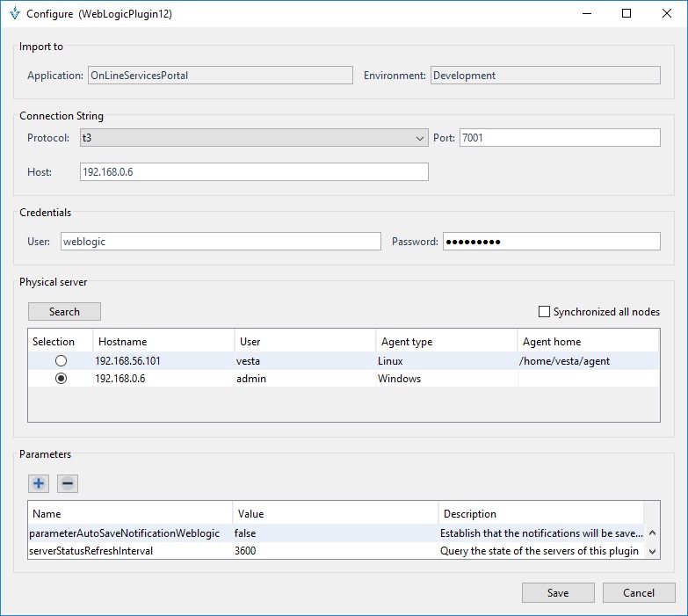This screenshot has width=688, height=616.
Task: Click the Password field
Action: pyautogui.click(x=552, y=242)
